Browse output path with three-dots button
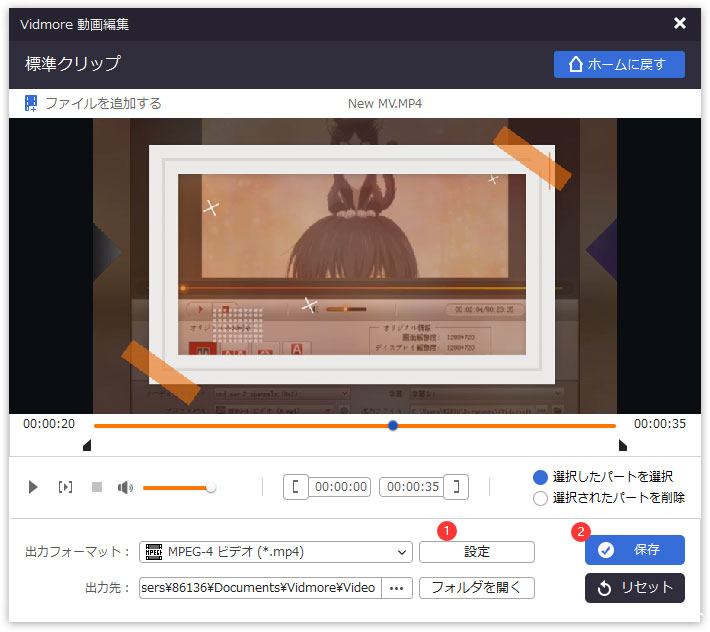 click(397, 588)
